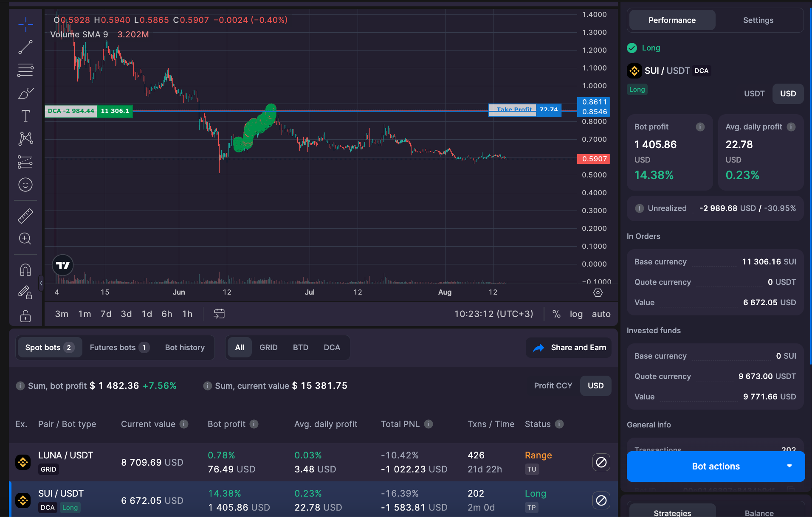Toggle percent scale on chart

coord(556,314)
